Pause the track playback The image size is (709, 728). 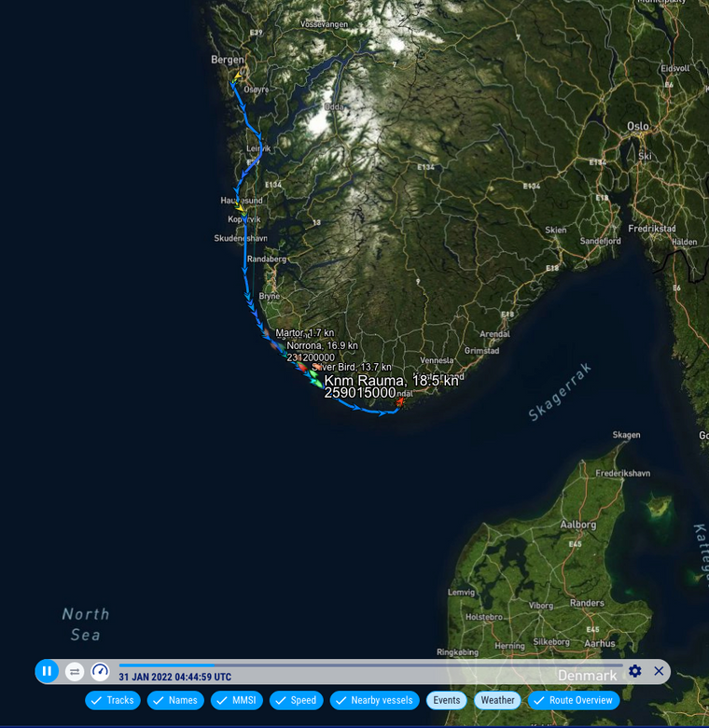click(x=47, y=671)
